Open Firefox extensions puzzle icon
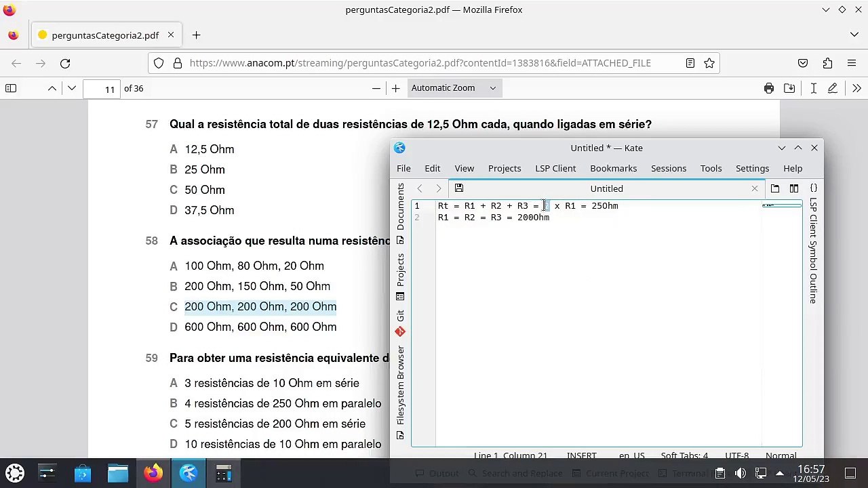The width and height of the screenshot is (868, 488). (x=827, y=63)
